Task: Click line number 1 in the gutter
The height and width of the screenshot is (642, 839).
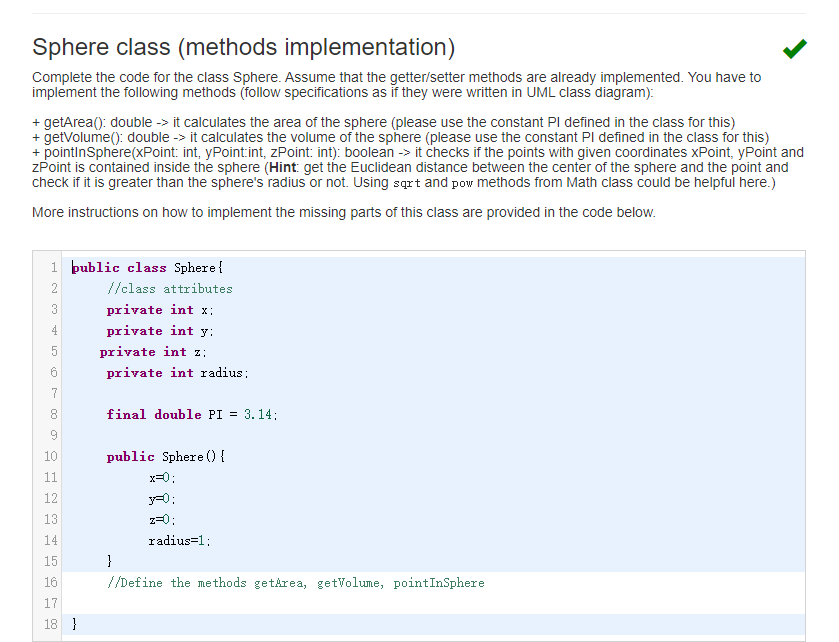Action: click(54, 267)
